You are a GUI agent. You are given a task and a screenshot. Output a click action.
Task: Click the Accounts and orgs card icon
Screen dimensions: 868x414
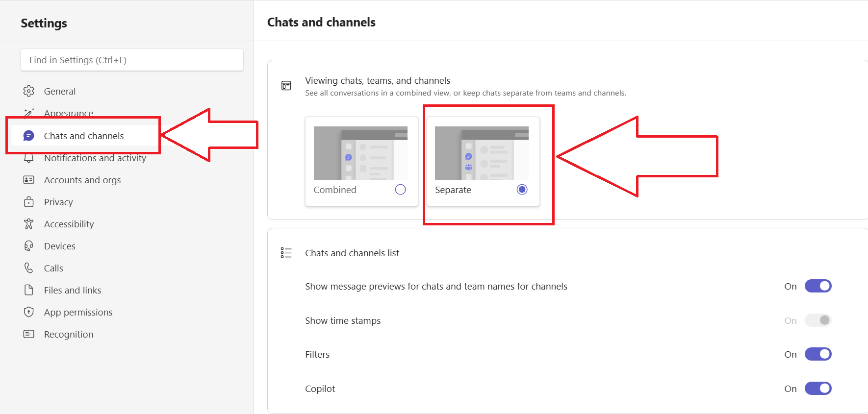click(29, 180)
